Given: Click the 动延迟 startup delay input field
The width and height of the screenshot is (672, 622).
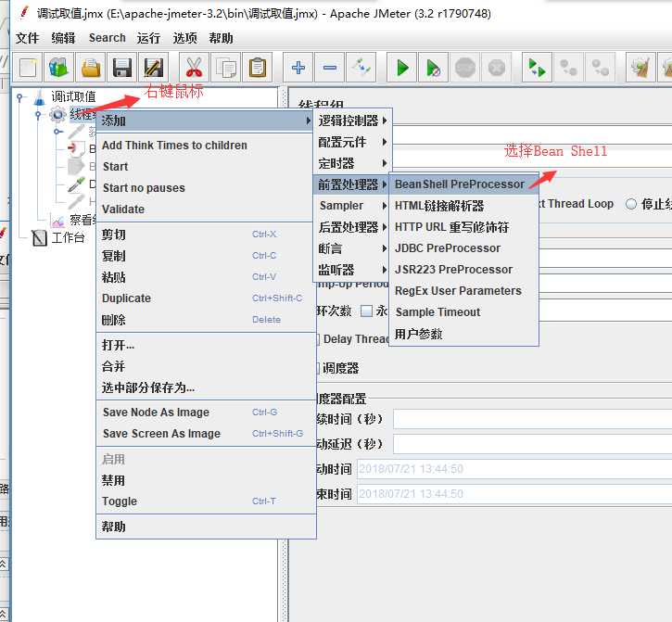Looking at the screenshot, I should point(532,444).
